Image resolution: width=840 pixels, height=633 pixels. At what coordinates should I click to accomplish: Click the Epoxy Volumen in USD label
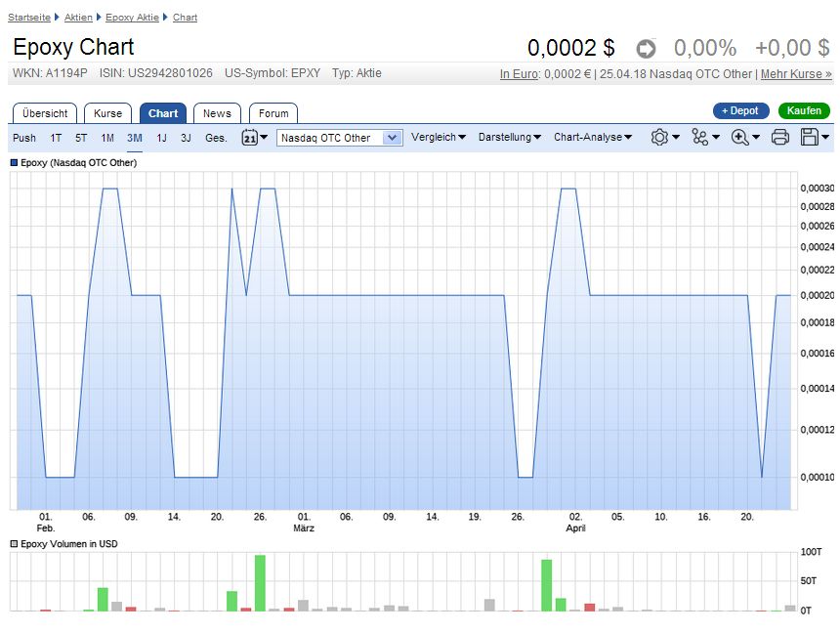pyautogui.click(x=69, y=543)
